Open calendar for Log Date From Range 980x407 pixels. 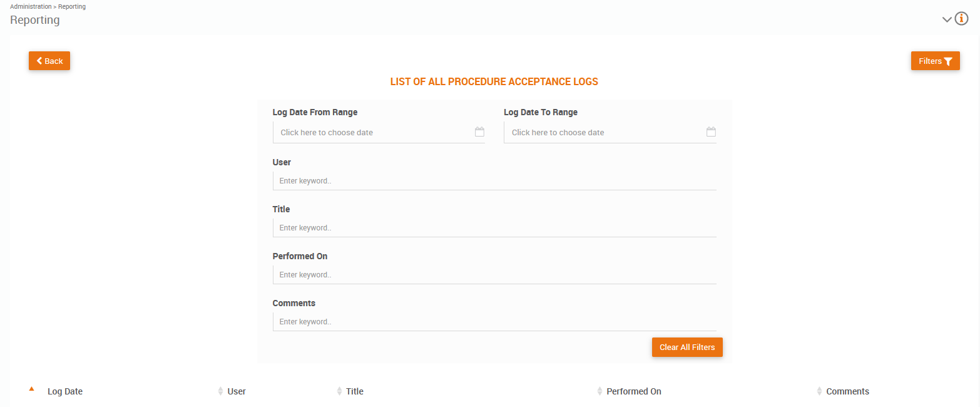(479, 132)
